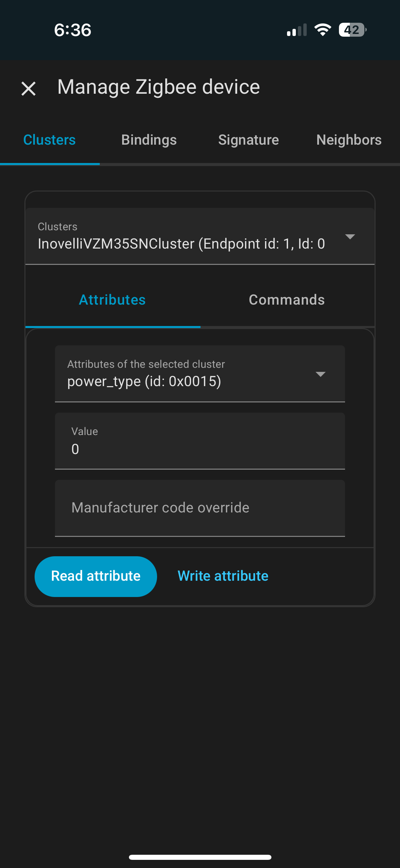Tap the clock showing 6:36
Viewport: 400px width, 868px height.
(73, 30)
